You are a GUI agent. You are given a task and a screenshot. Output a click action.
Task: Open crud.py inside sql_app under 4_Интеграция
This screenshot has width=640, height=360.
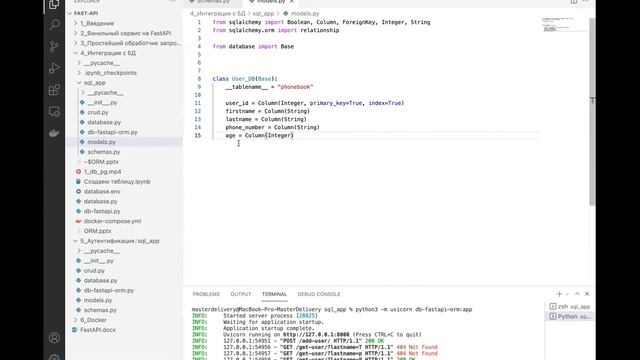98,112
